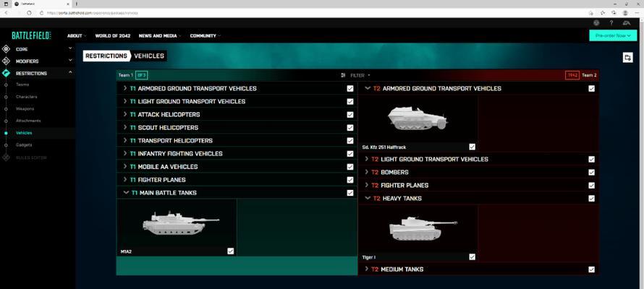
Task: Select the Tiger I tank thumbnail
Action: point(418,229)
